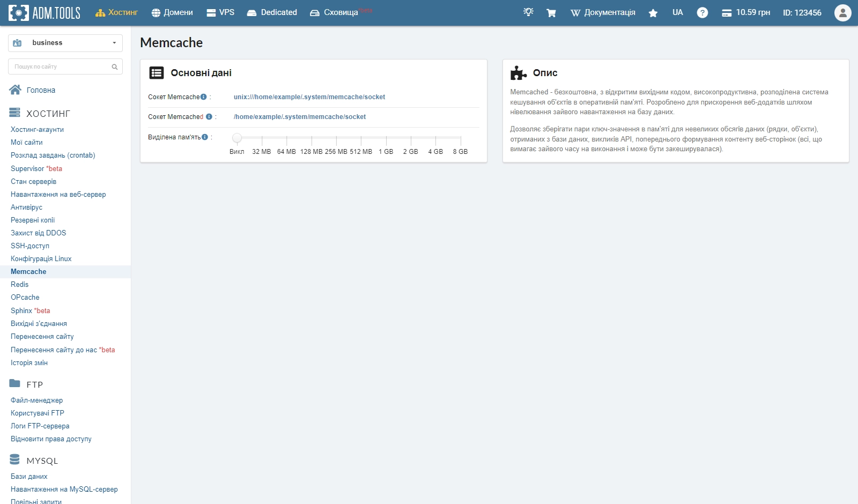Expand the business account dropdown
This screenshot has height=504, width=858.
(x=65, y=43)
